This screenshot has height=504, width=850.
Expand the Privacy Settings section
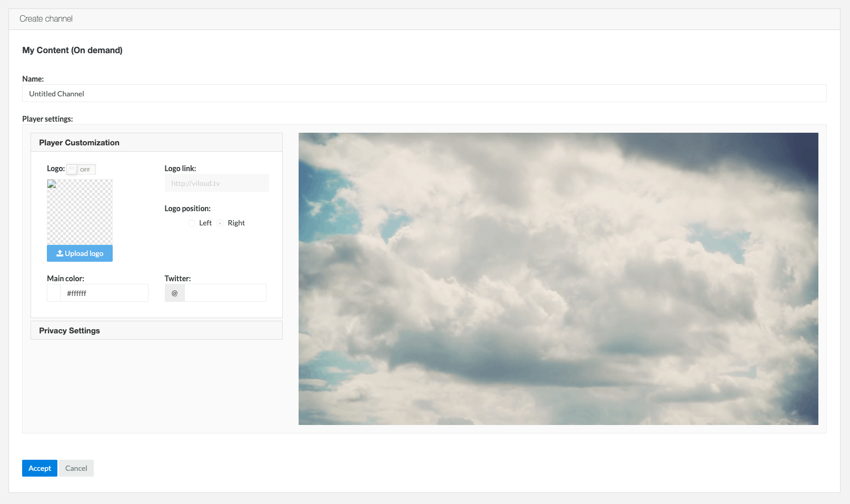coord(156,330)
